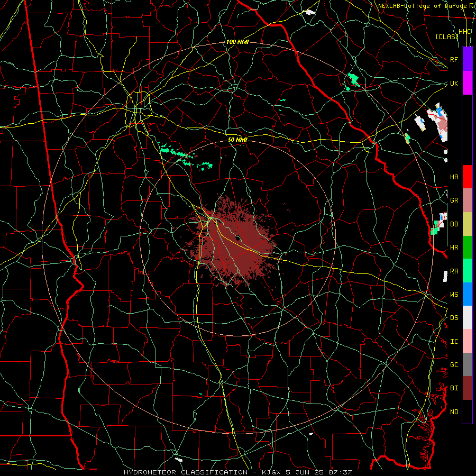This screenshot has height=476, width=476.
Task: Click the GC gray legend swatch
Action: point(467,364)
